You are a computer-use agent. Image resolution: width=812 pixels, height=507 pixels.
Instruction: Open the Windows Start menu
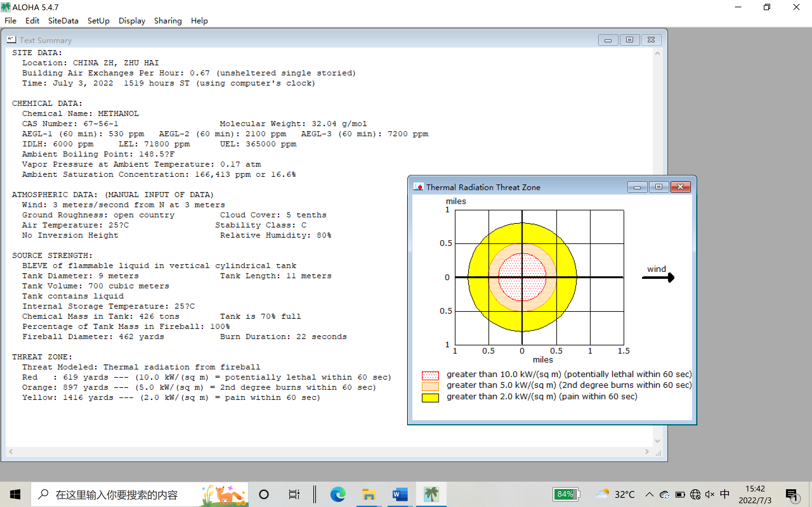pos(15,494)
